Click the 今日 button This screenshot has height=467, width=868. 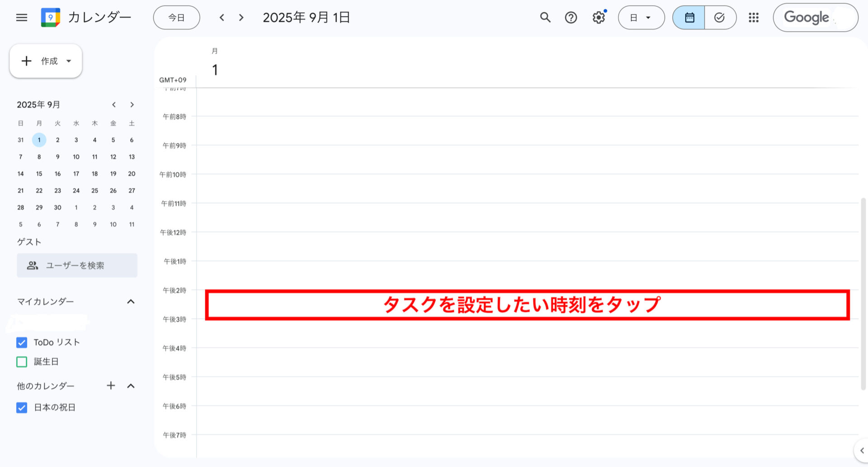tap(176, 17)
